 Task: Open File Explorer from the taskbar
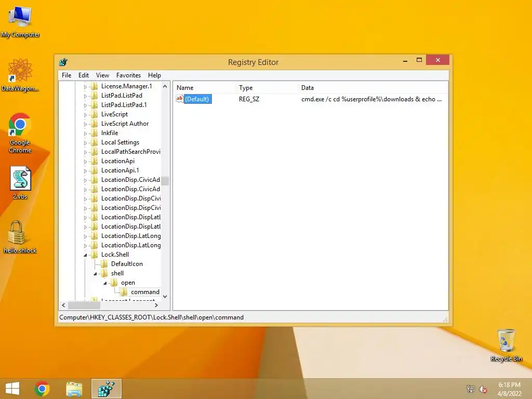click(x=74, y=389)
